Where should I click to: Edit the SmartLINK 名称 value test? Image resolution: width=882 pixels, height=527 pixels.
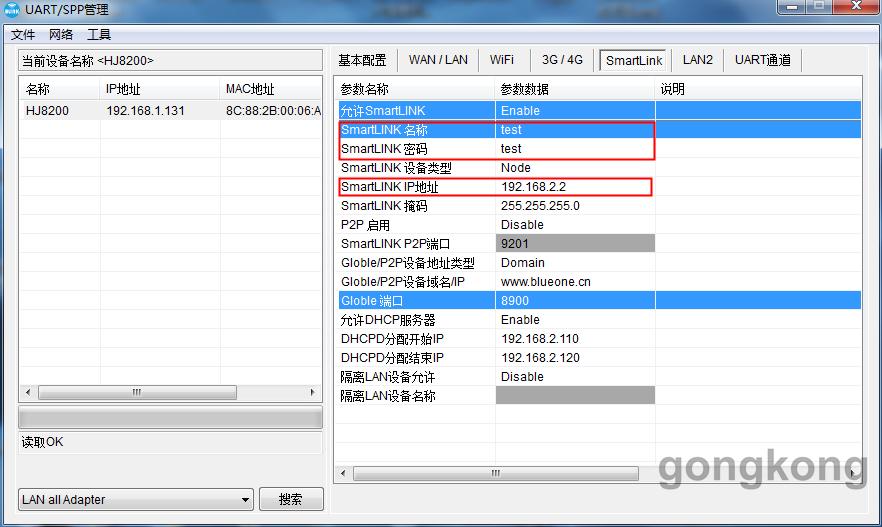pos(511,130)
